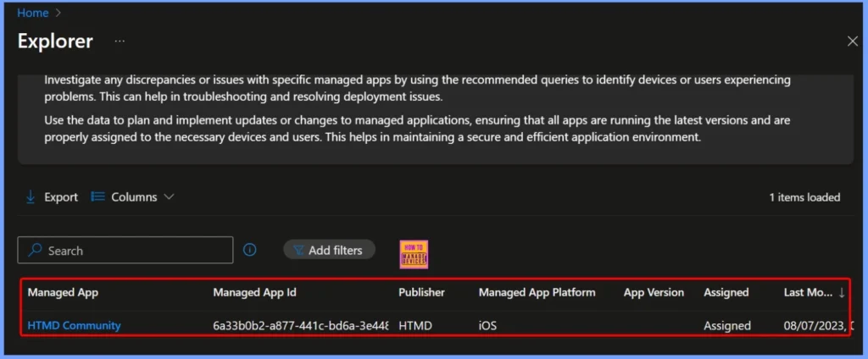Click the Export label
Viewport: 868px width, 359px height.
click(x=61, y=197)
